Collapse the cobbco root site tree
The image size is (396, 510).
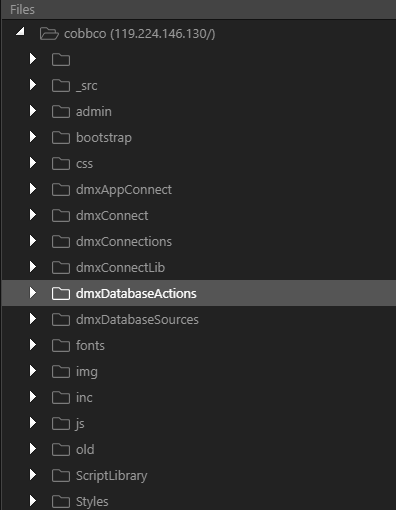point(21,31)
